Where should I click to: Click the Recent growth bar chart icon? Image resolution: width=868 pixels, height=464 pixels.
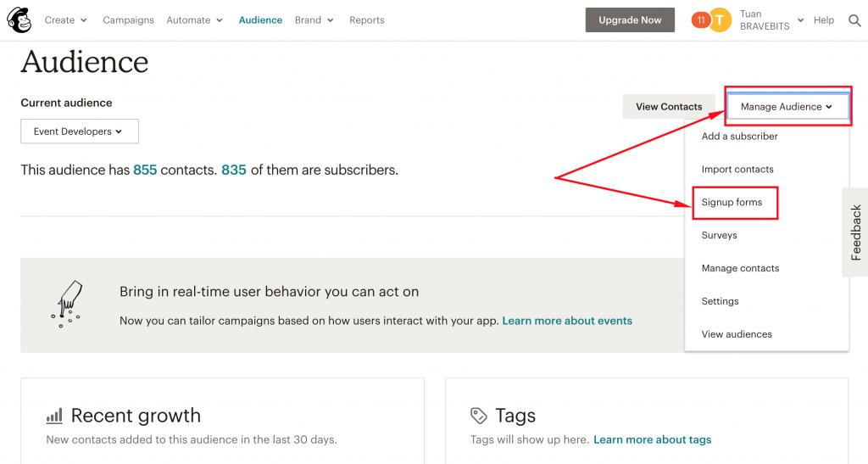click(x=54, y=416)
